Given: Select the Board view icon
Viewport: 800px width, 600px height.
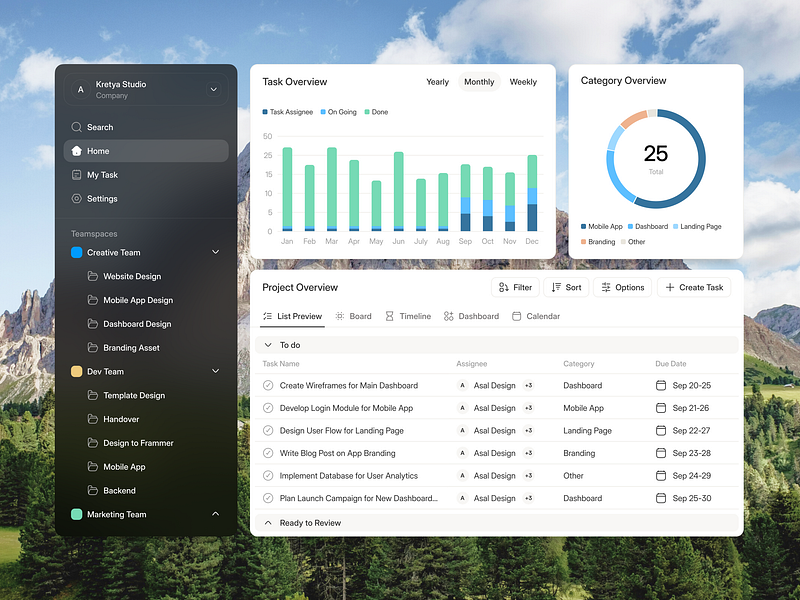Looking at the screenshot, I should click(x=339, y=316).
